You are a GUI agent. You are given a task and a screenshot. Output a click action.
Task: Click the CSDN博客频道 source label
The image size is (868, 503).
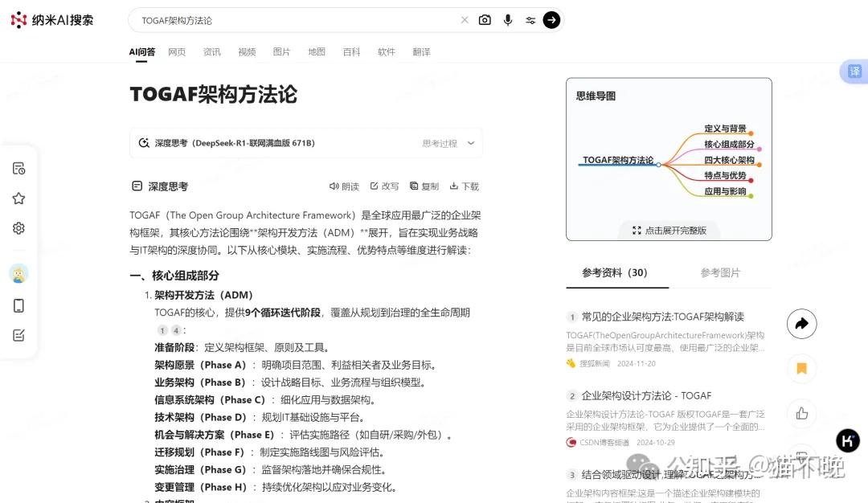(x=604, y=443)
